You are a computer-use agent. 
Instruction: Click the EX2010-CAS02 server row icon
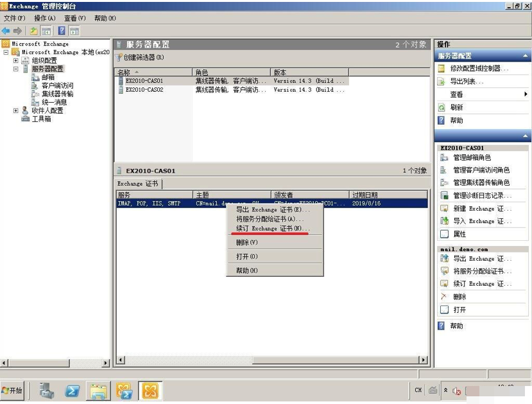coord(121,90)
